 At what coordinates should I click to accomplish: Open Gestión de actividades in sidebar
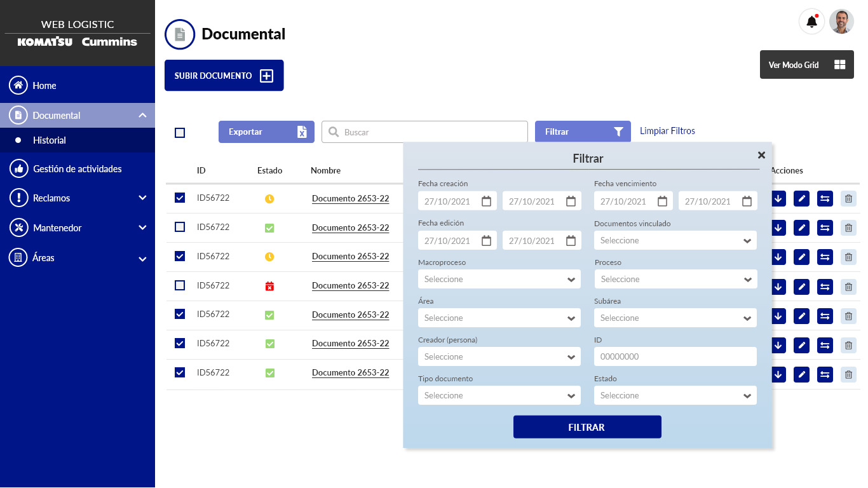click(x=77, y=169)
